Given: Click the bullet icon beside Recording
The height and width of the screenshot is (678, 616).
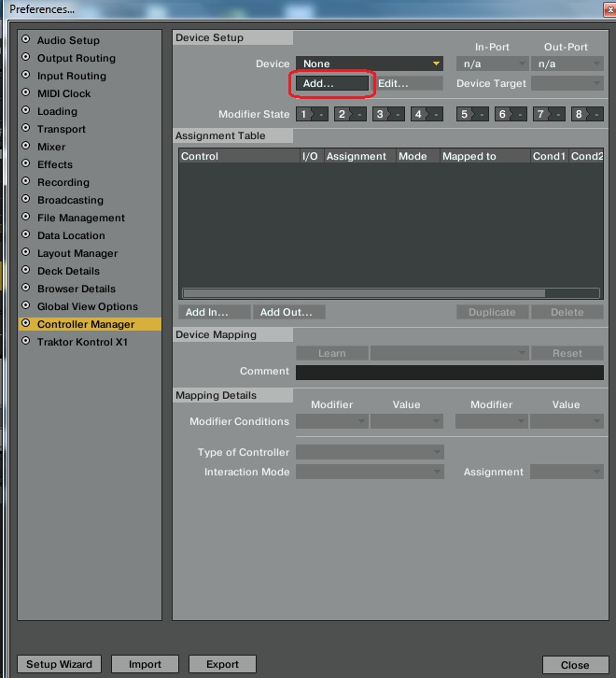Looking at the screenshot, I should (26, 181).
